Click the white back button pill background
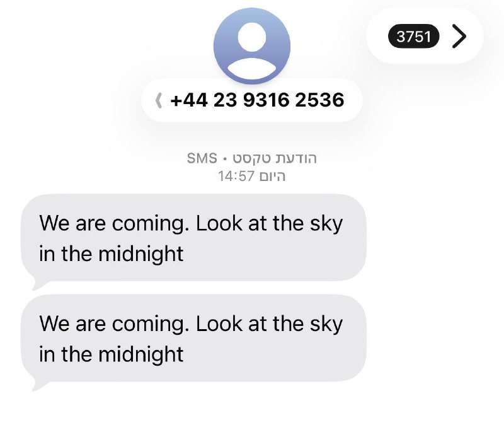This screenshot has width=504, height=425. click(x=425, y=36)
